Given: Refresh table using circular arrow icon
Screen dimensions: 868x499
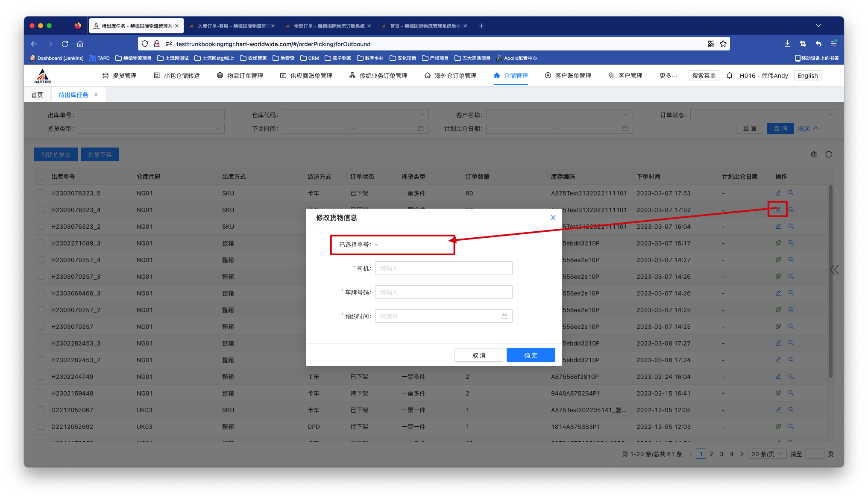Looking at the screenshot, I should coord(828,154).
